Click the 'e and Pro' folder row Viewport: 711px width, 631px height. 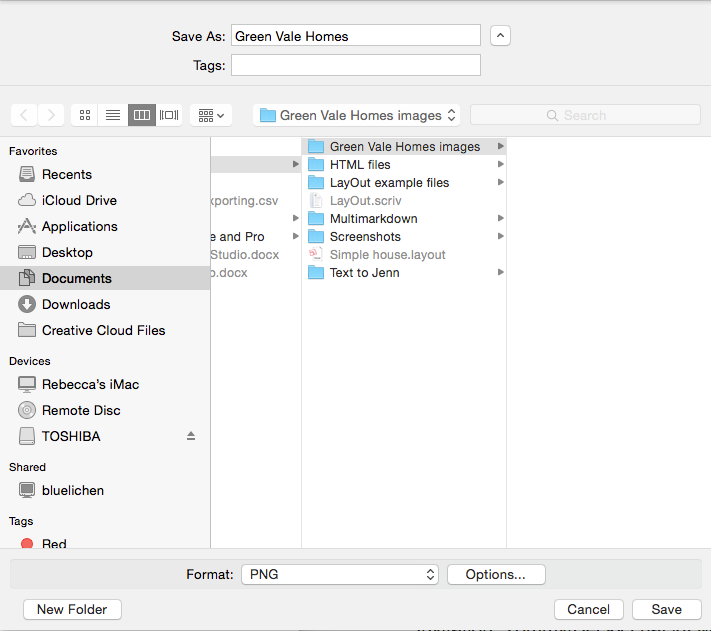pos(256,236)
